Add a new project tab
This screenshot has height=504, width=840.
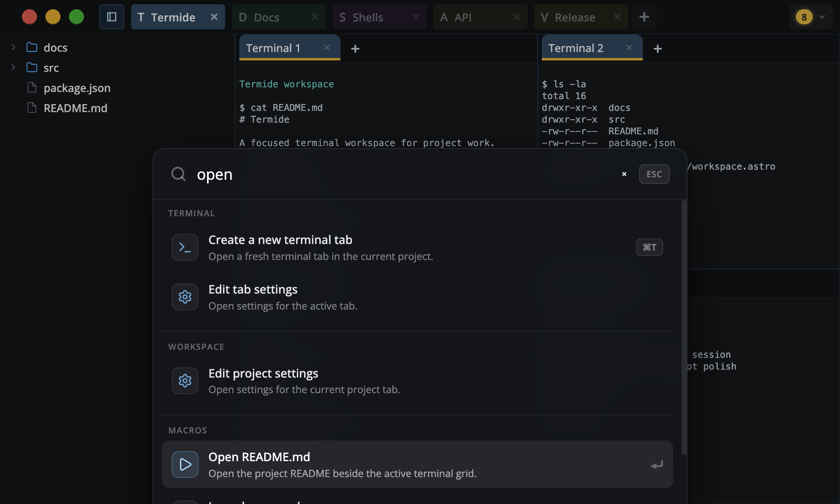pyautogui.click(x=644, y=17)
